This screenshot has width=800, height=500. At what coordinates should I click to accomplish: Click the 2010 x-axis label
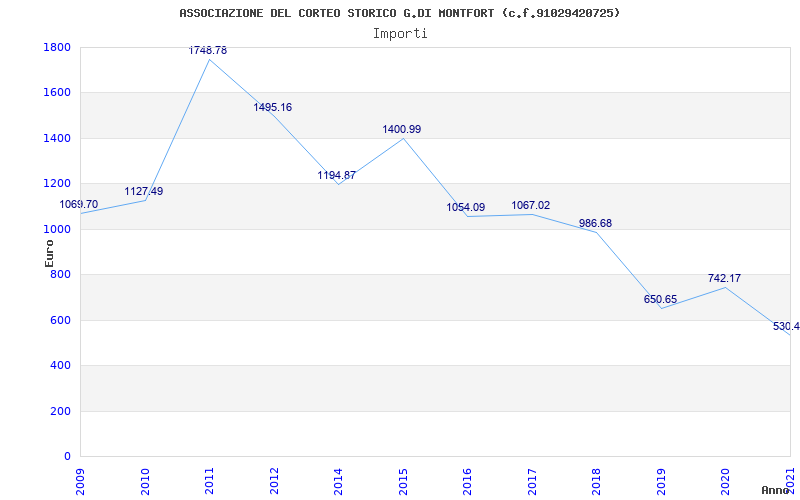coord(145,481)
